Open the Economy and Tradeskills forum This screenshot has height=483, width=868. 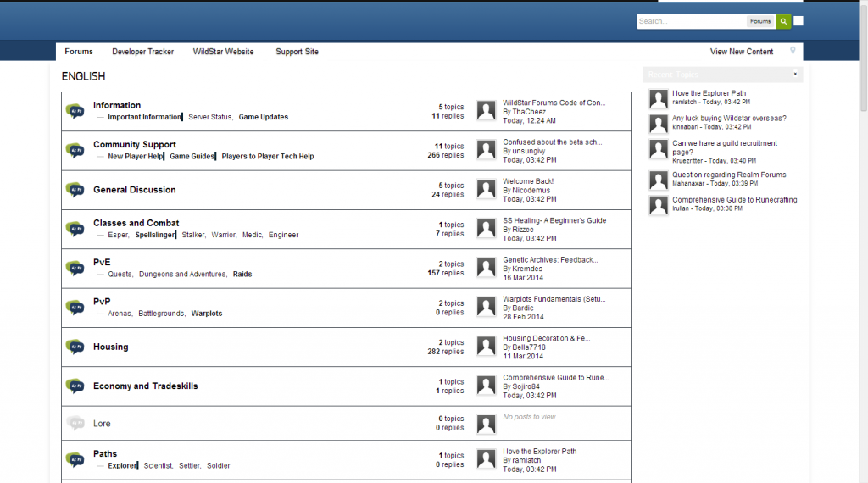click(x=146, y=386)
